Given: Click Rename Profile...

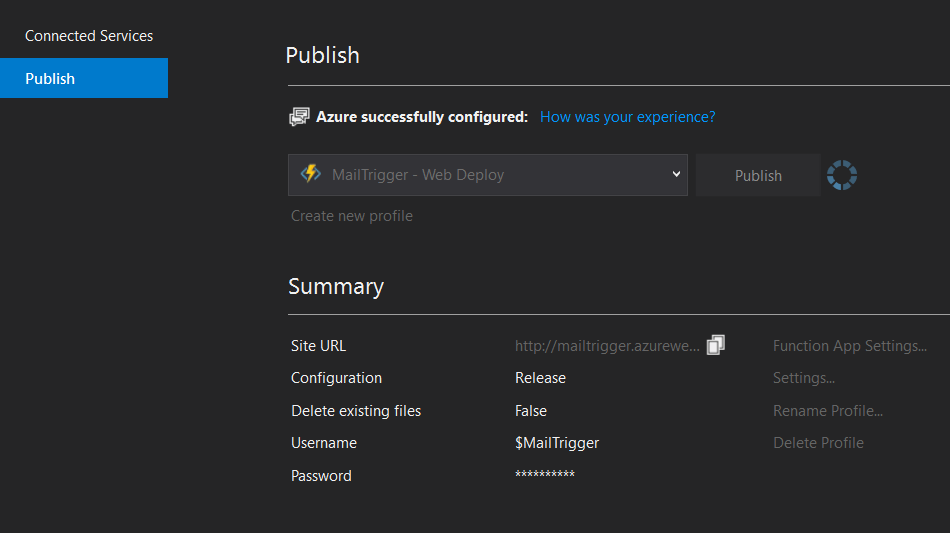Looking at the screenshot, I should pos(828,411).
